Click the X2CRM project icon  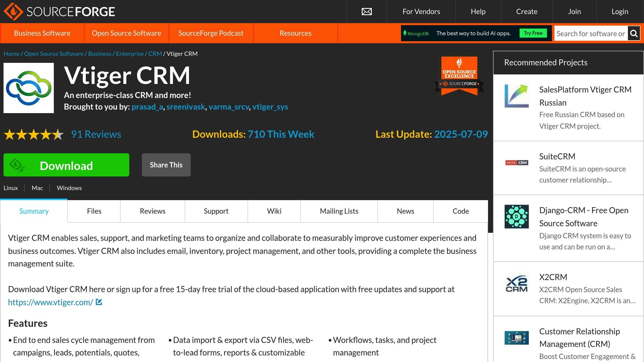pos(517,284)
